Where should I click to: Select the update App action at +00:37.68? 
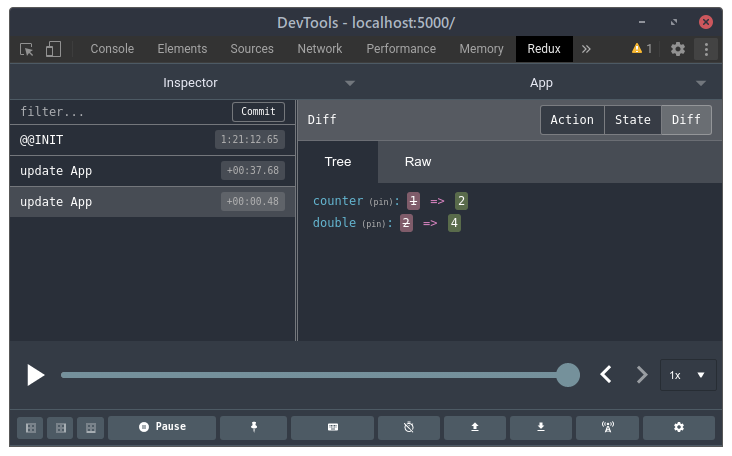point(152,171)
